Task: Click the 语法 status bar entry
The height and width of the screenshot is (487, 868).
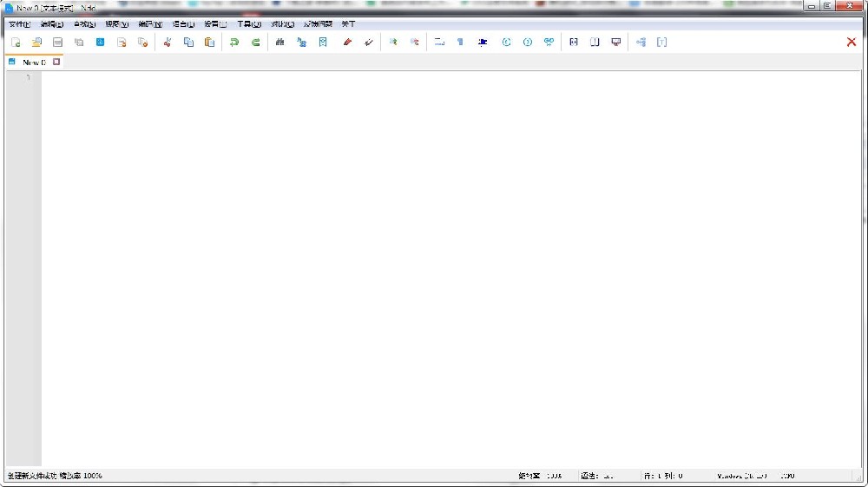Action: point(597,476)
